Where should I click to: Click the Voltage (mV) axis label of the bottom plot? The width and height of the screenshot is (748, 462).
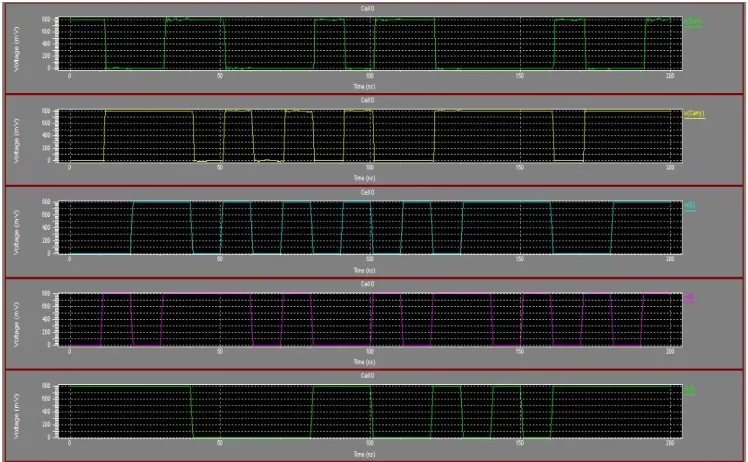[x=17, y=416]
